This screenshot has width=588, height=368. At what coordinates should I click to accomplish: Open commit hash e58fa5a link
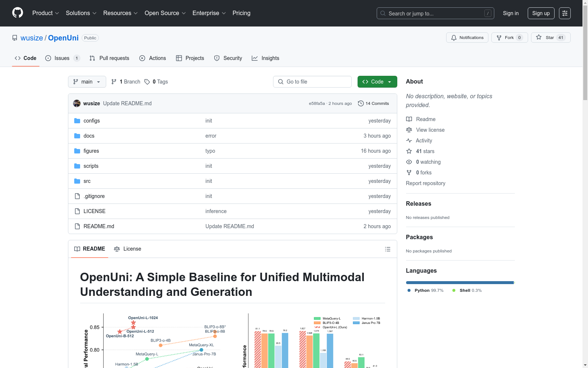pos(317,103)
